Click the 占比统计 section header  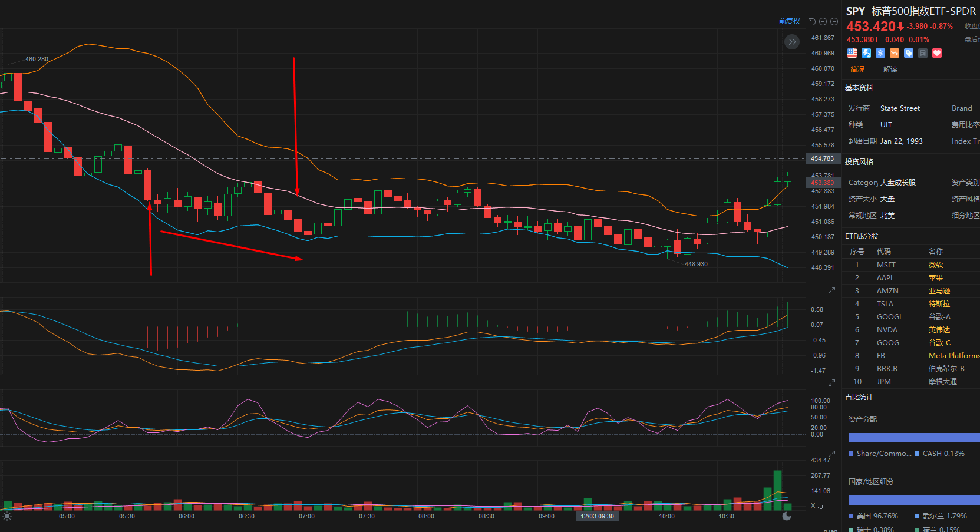coord(859,397)
